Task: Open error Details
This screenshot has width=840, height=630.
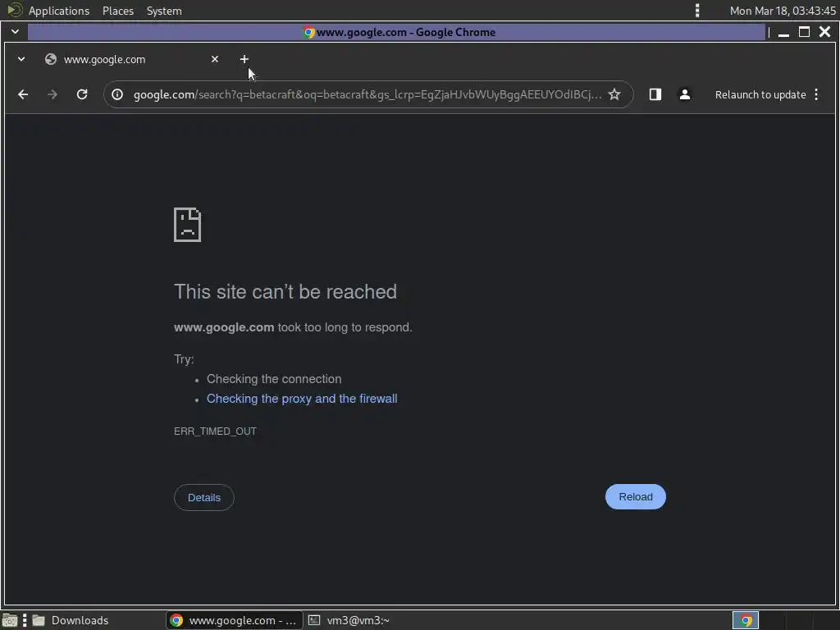Action: point(204,497)
